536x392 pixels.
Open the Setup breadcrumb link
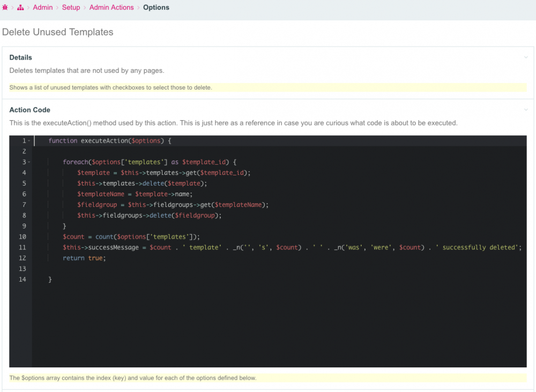click(71, 8)
